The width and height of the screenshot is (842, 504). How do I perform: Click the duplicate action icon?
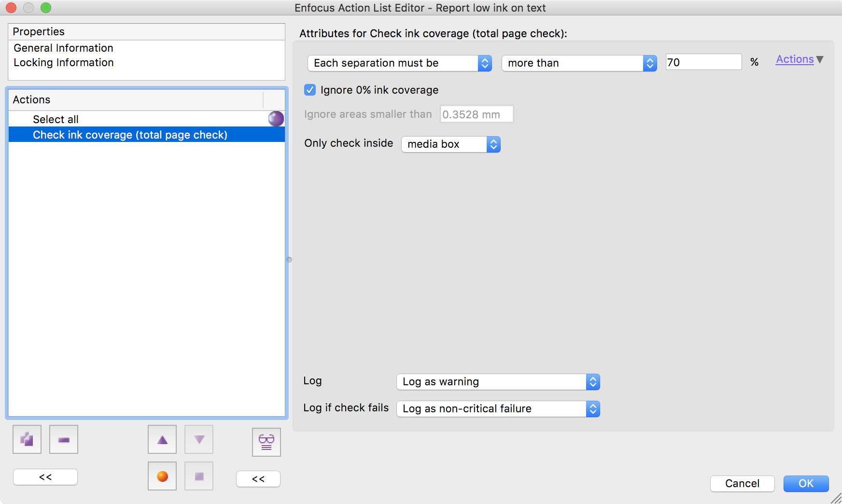27,439
